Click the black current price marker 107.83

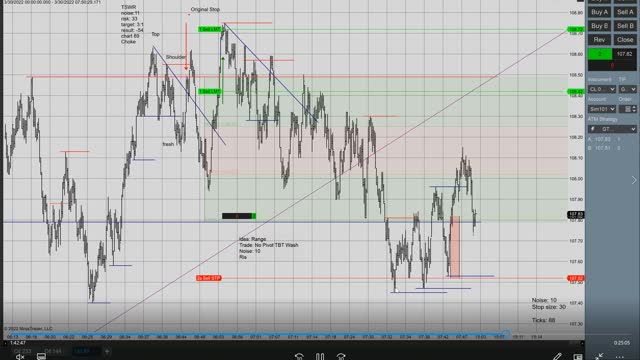click(x=576, y=215)
